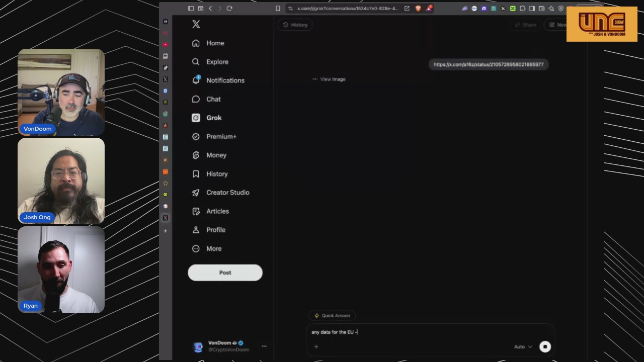Click the Grok message input field
Viewport: 644px width, 362px height.
431,332
